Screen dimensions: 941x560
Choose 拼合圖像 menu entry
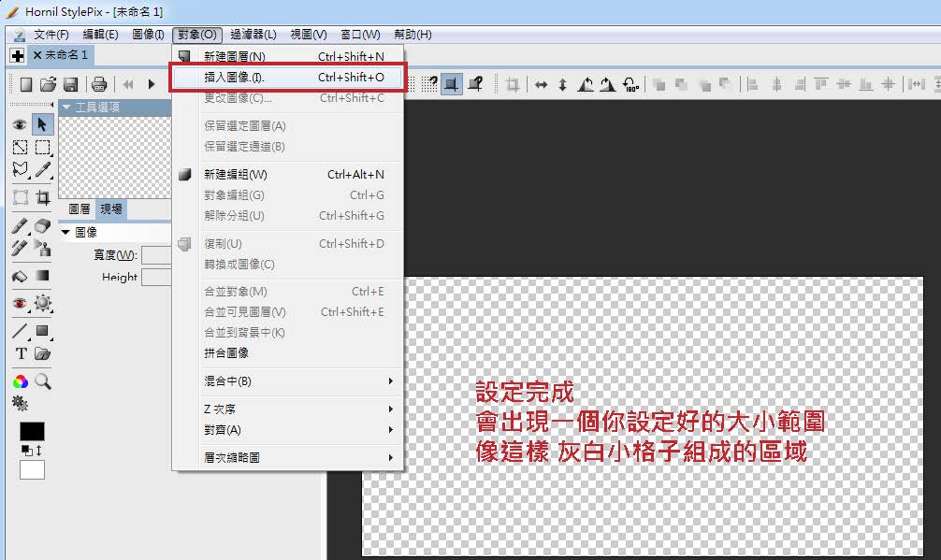tap(288, 353)
